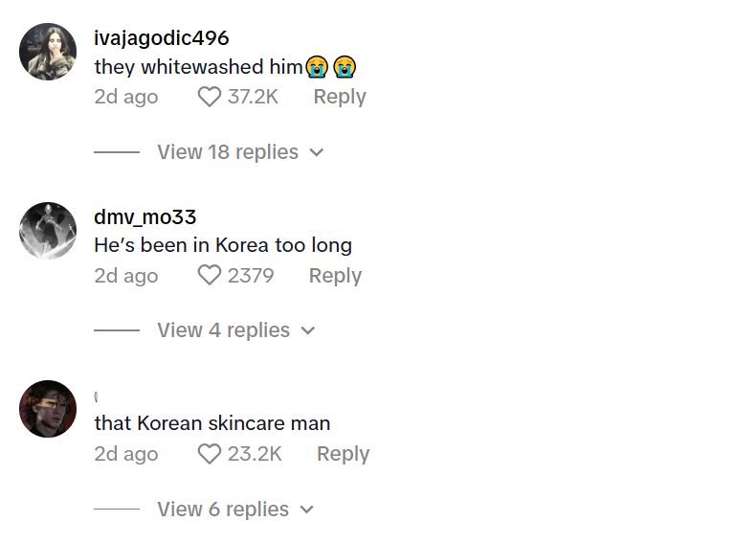Heart the "that Korean skincare man" comment
Screen dimensions: 756x544
click(x=209, y=454)
